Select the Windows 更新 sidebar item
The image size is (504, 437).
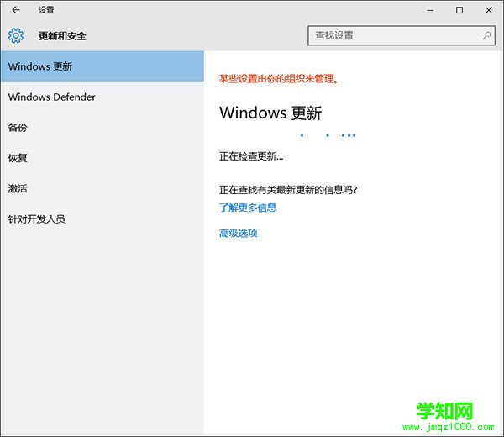102,66
